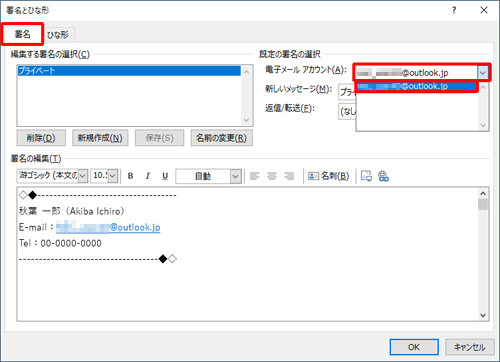Select プライベート signature in list

(x=129, y=71)
